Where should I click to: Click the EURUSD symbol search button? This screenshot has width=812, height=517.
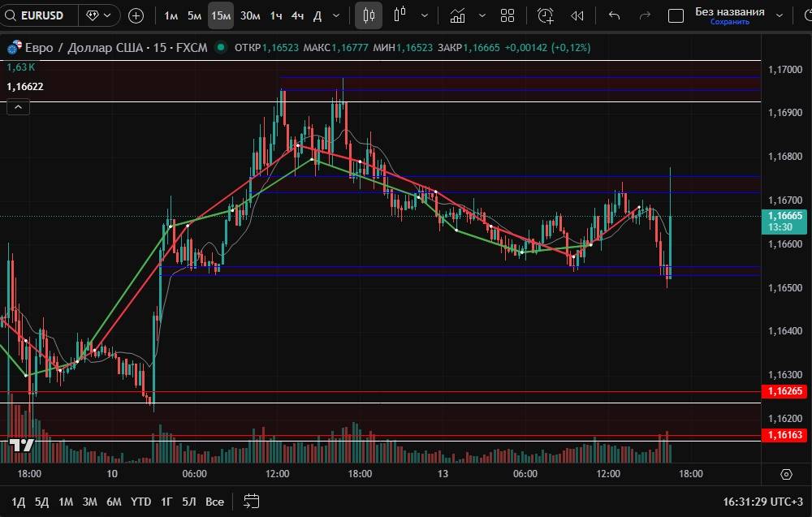(x=41, y=15)
